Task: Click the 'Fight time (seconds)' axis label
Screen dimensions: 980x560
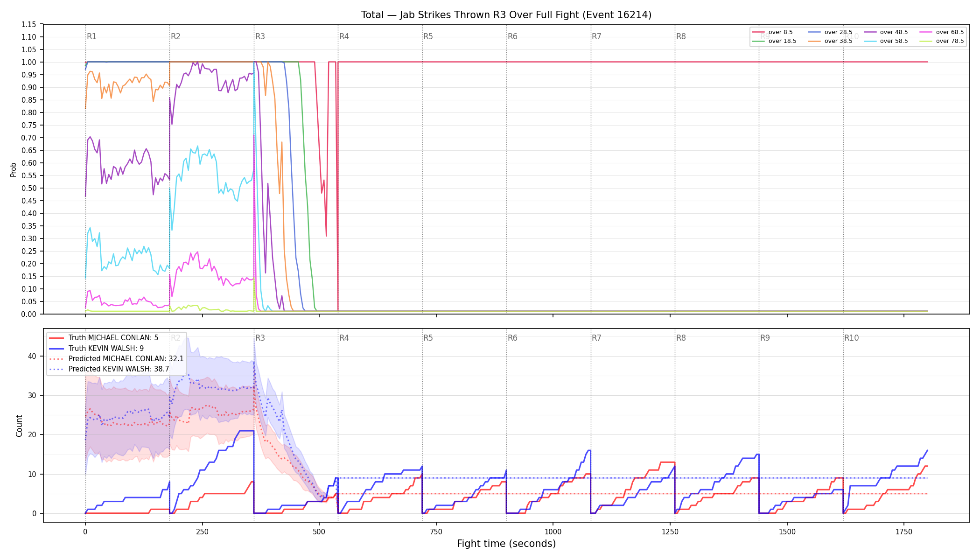Action: [x=506, y=544]
